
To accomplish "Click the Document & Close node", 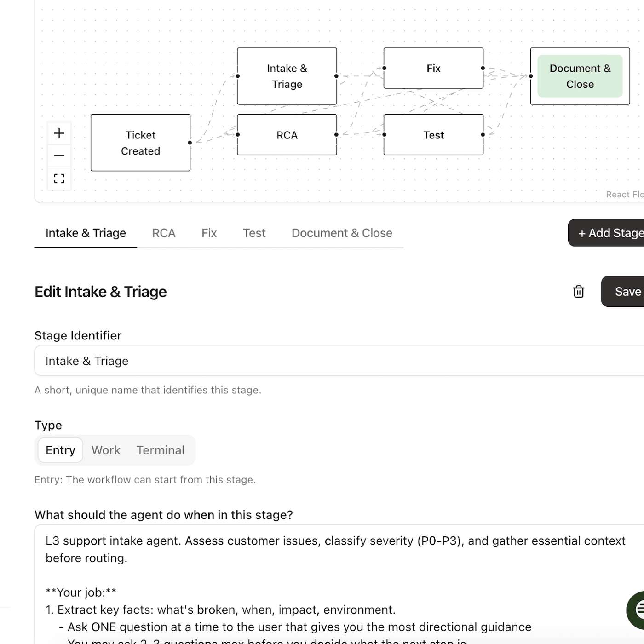I will point(580,76).
